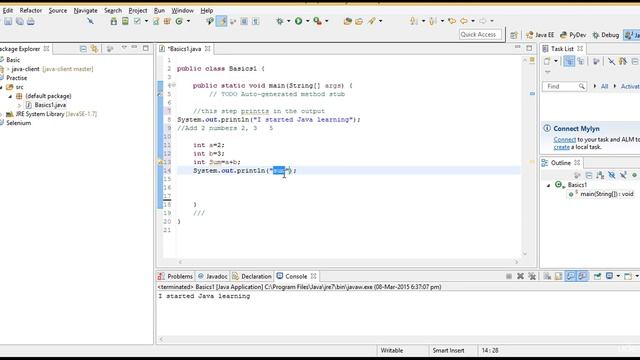Screen dimensions: 640x360
Task: Click the search magnifier in Task List Find
Action: click(581, 86)
